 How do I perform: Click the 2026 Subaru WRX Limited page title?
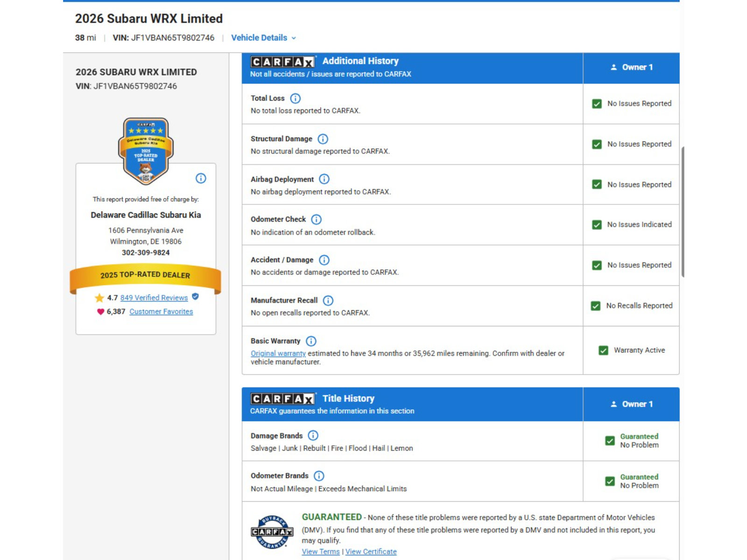pyautogui.click(x=149, y=19)
